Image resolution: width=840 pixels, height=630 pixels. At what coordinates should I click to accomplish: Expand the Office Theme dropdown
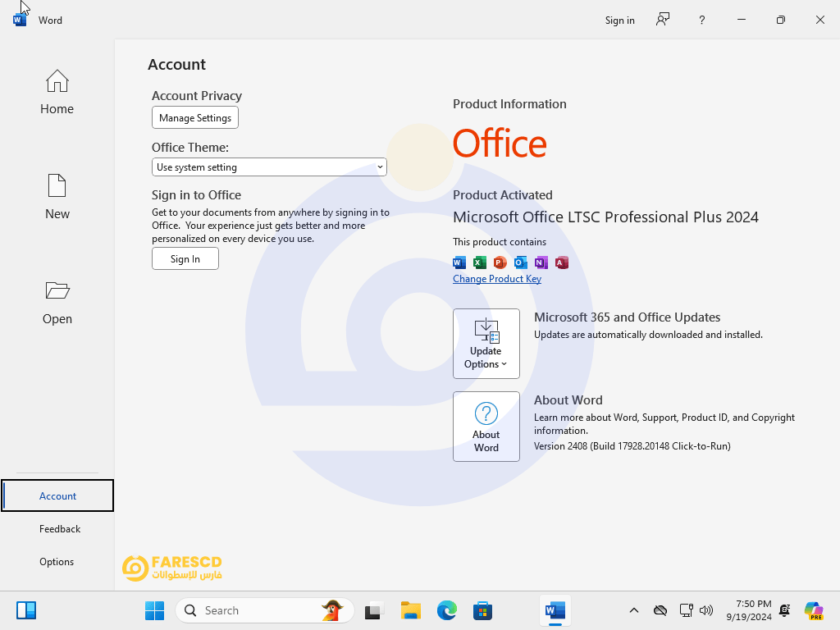pyautogui.click(x=269, y=167)
